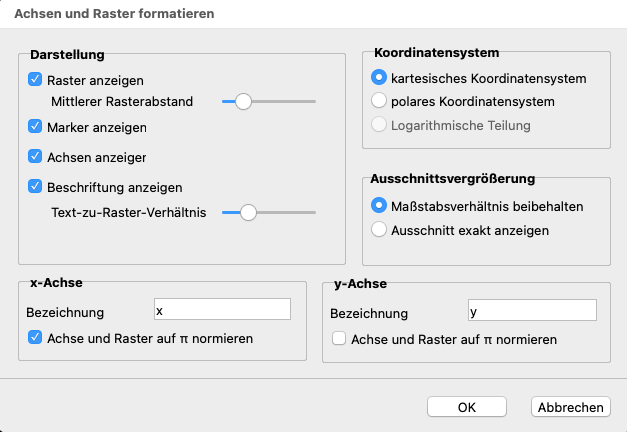Enable y-Achse π normieren checkbox
The image size is (627, 432).
(339, 339)
